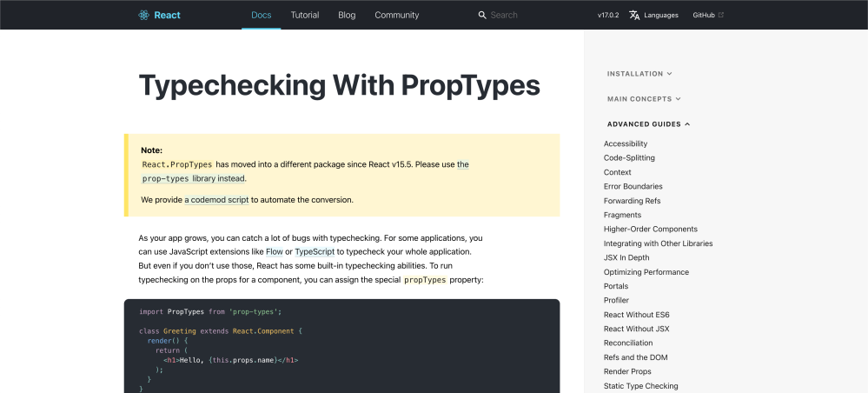Click the Note: label in callout

click(x=152, y=150)
